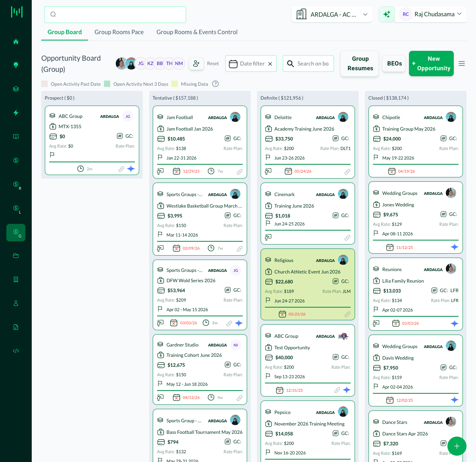Click the AI sparkle icon in header
This screenshot has height=462, width=476.
click(x=386, y=14)
